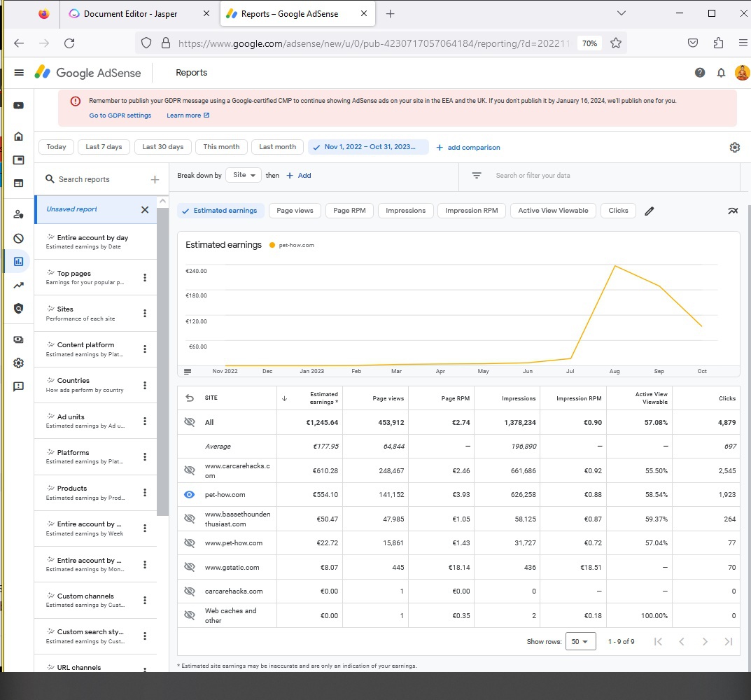751x700 pixels.
Task: Click the reset arrow icon beside SITE header
Action: tap(190, 398)
